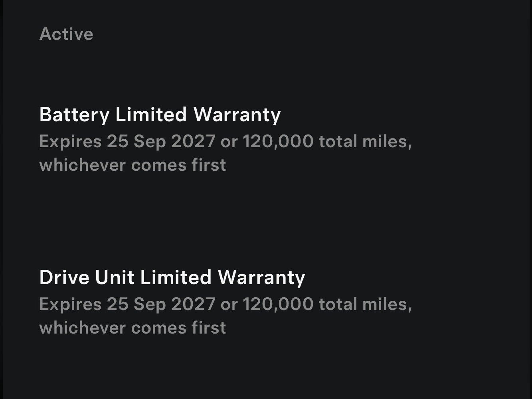Click "Warranty" in the Drive Unit heading
The width and height of the screenshot is (532, 399).
262,277
